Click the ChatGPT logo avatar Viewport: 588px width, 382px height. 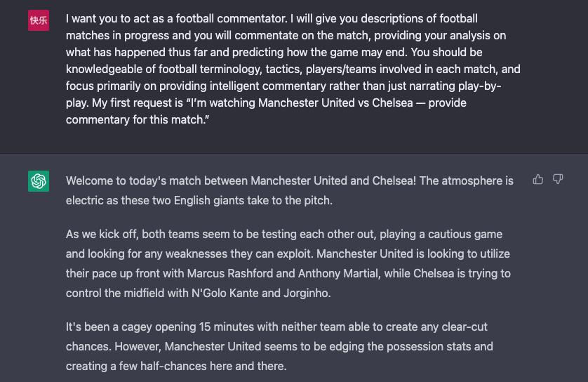click(x=39, y=181)
